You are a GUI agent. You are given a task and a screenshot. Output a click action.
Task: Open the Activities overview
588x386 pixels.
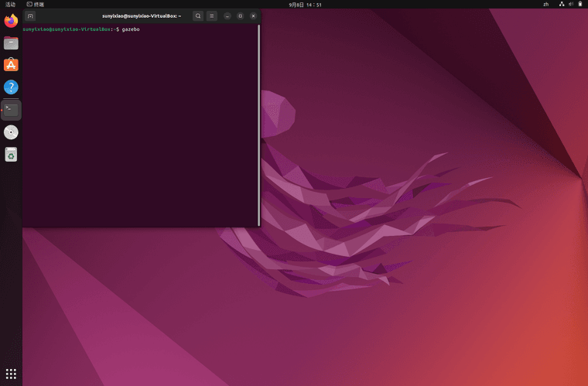pyautogui.click(x=11, y=5)
